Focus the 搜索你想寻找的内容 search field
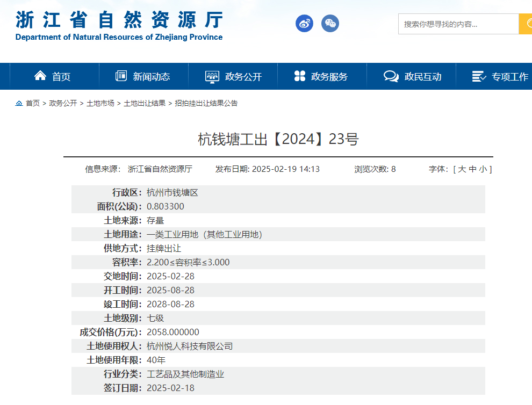The height and width of the screenshot is (405, 532). point(458,24)
